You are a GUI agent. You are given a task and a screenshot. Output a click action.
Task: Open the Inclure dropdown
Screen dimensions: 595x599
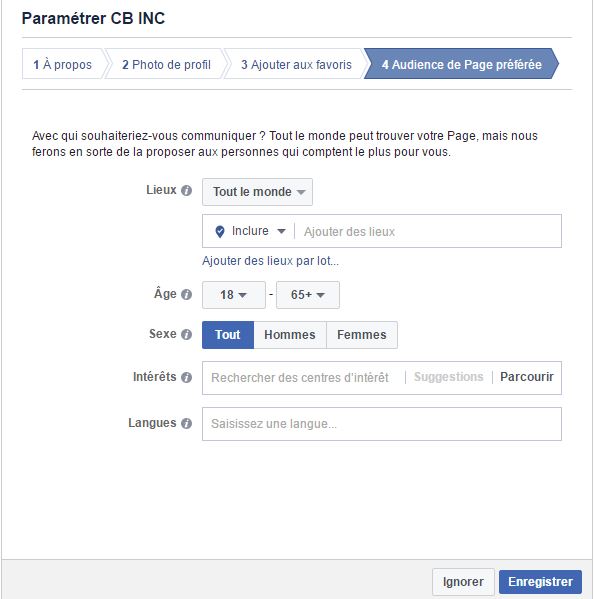(259, 231)
